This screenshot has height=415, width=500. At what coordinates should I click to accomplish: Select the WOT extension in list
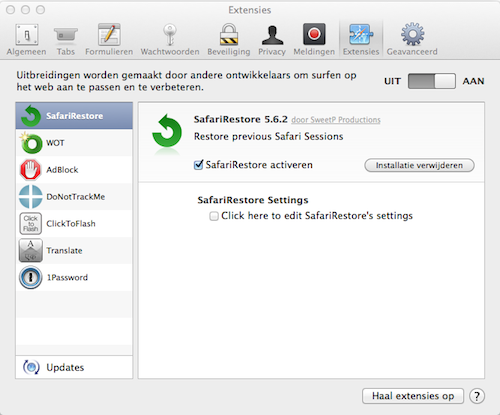point(74,143)
